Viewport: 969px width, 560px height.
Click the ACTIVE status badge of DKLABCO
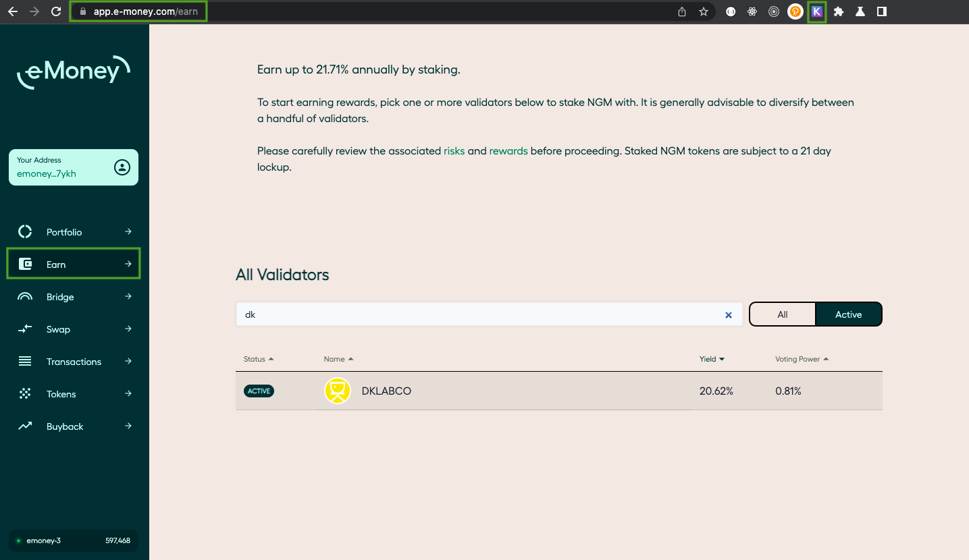point(259,391)
